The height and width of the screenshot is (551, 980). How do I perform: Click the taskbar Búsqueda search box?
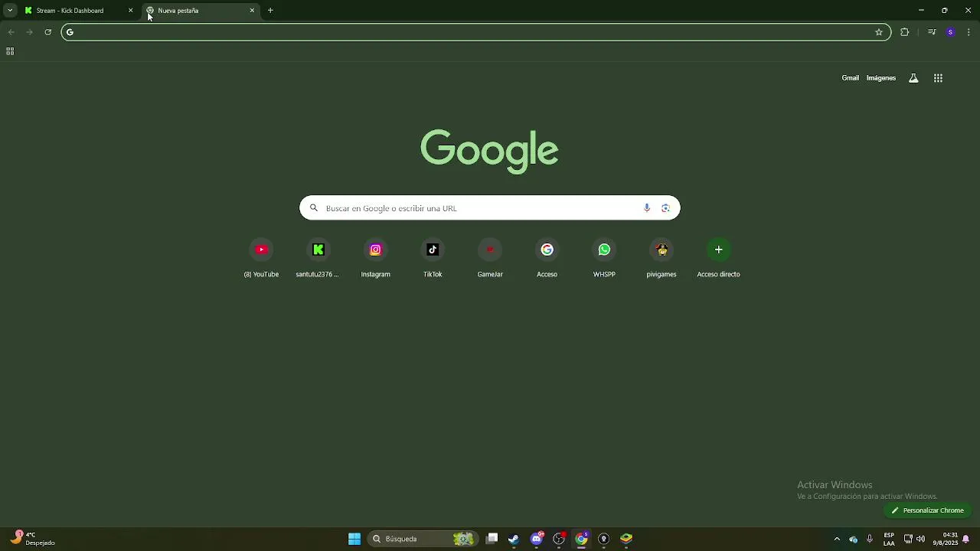pos(423,539)
